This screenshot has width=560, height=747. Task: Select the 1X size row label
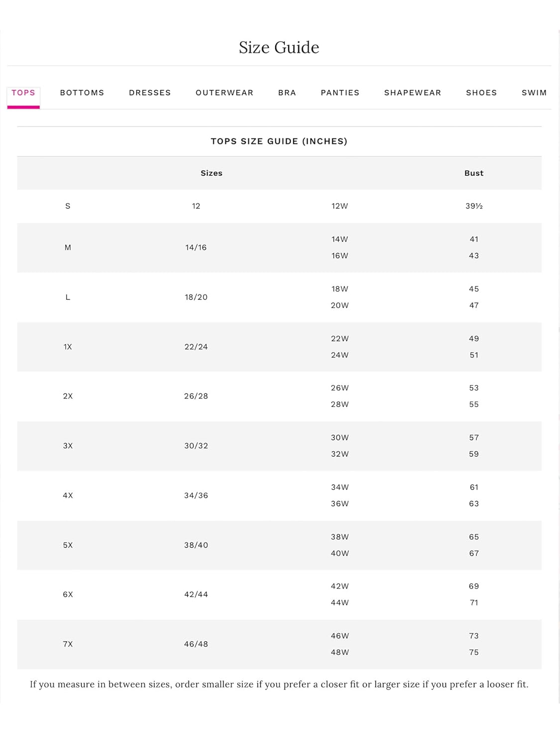(x=68, y=347)
